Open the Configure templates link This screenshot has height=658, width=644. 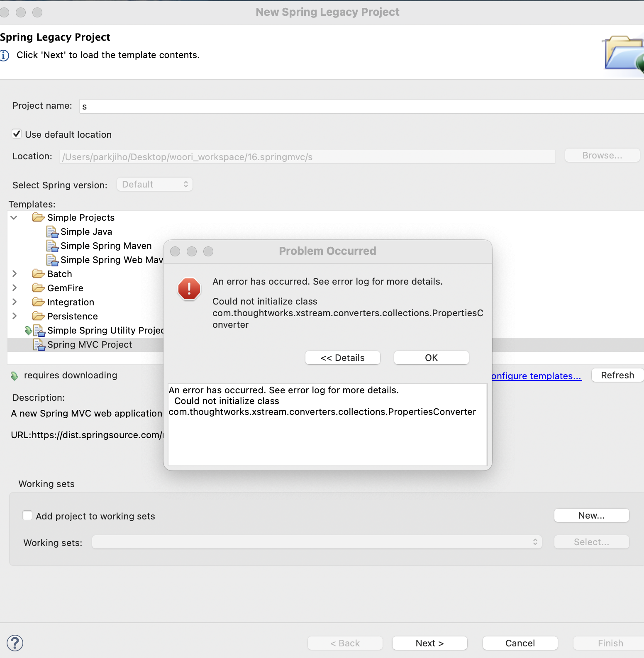pyautogui.click(x=537, y=376)
